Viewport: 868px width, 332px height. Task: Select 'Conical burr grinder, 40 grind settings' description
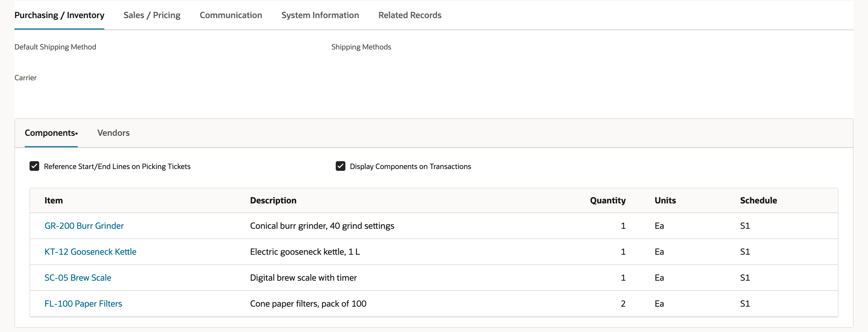click(322, 226)
